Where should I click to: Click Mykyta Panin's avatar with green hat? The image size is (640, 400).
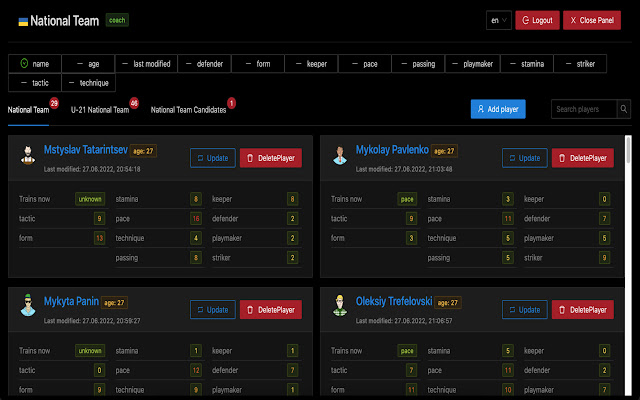tap(28, 305)
